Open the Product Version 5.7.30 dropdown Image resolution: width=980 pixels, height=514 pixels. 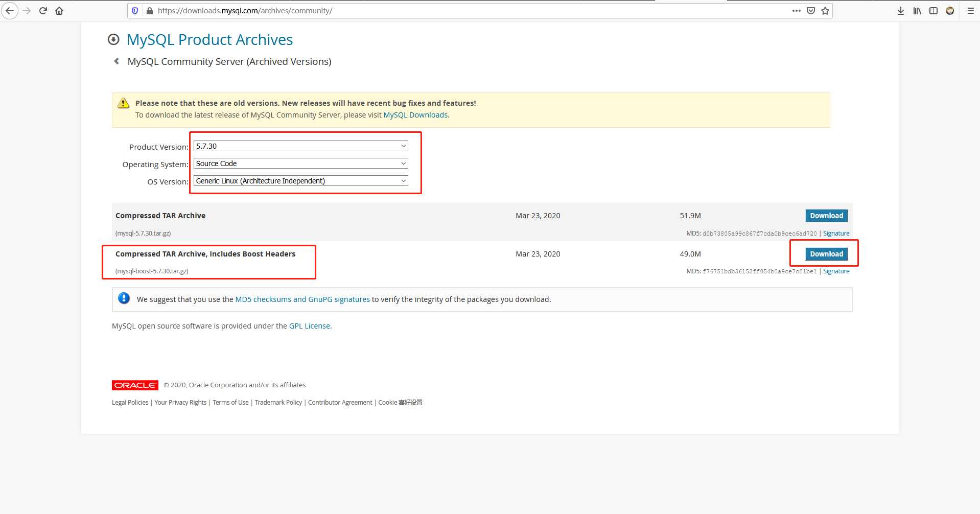tap(301, 146)
